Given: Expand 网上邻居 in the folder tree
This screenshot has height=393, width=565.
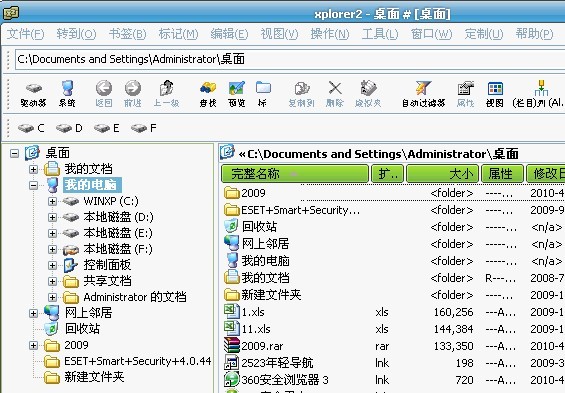Looking at the screenshot, I should [x=34, y=313].
